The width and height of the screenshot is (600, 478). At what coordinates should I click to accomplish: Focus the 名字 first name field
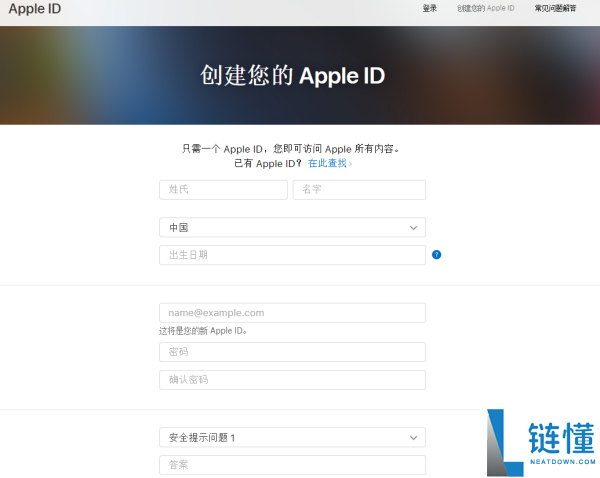click(359, 190)
